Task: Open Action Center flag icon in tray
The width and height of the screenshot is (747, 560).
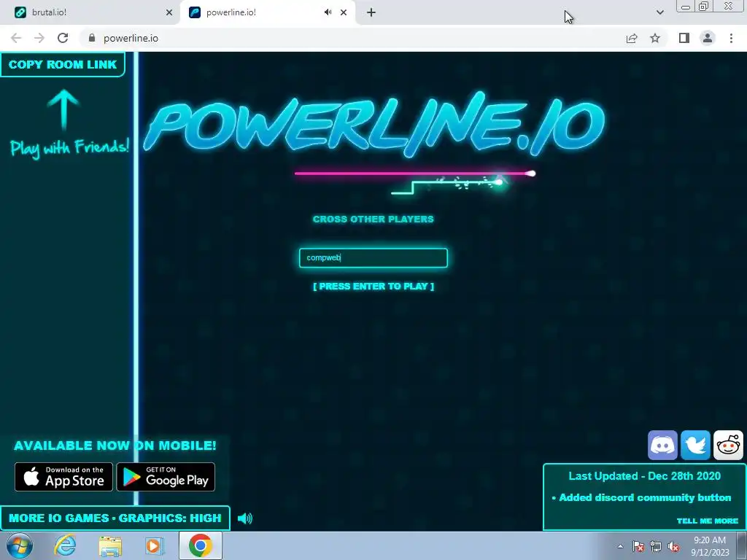Action: coord(638,546)
